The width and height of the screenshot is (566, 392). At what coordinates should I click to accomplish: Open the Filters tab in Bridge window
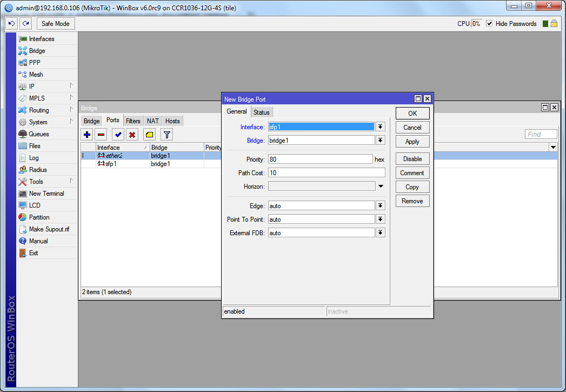tap(133, 121)
